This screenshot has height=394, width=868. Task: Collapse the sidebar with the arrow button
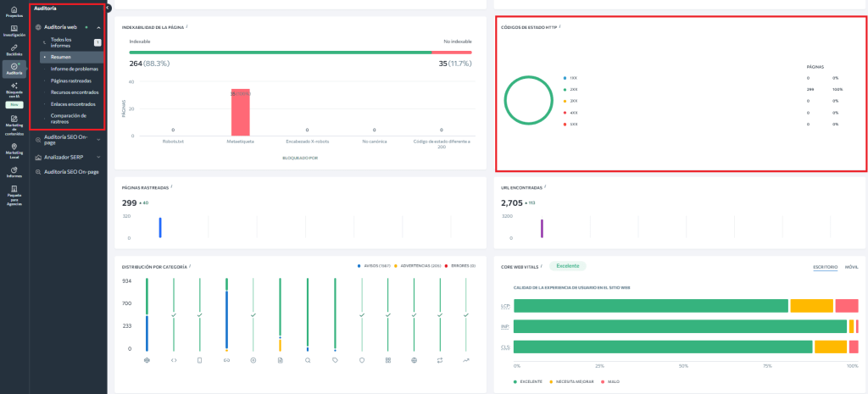(x=108, y=8)
